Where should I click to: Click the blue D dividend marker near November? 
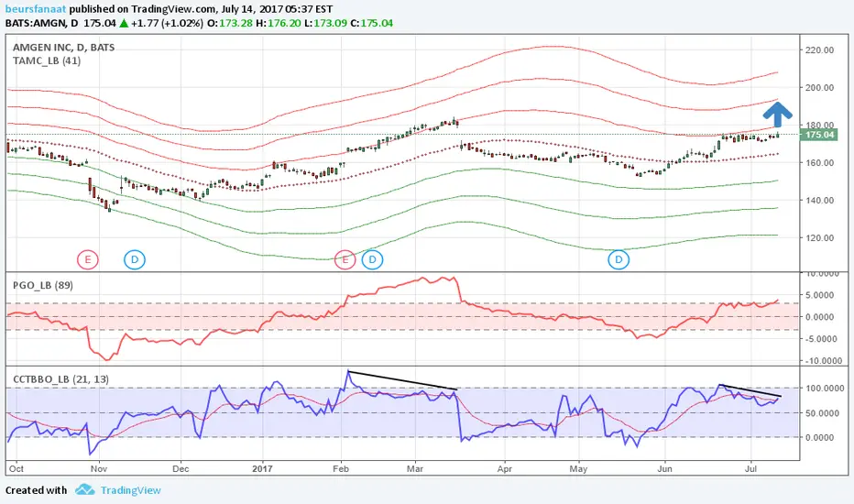(x=135, y=260)
